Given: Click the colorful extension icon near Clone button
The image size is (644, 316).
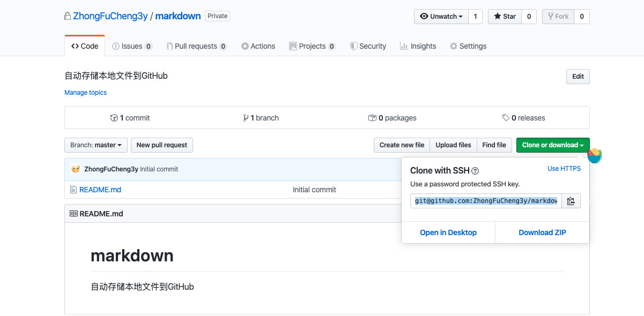Looking at the screenshot, I should coord(594,156).
